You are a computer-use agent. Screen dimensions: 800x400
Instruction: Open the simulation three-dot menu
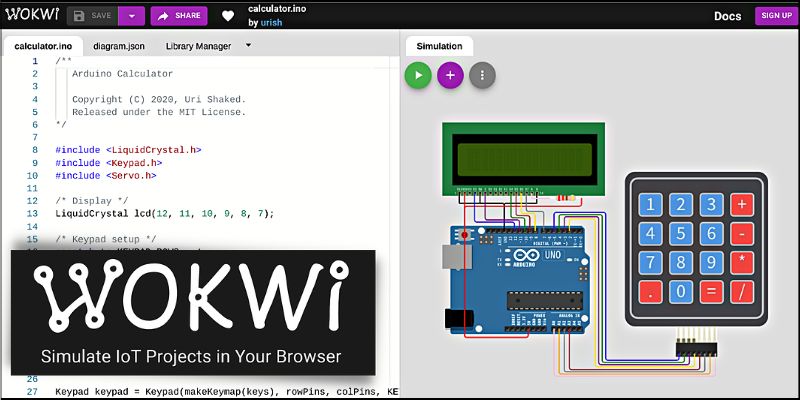coord(482,76)
